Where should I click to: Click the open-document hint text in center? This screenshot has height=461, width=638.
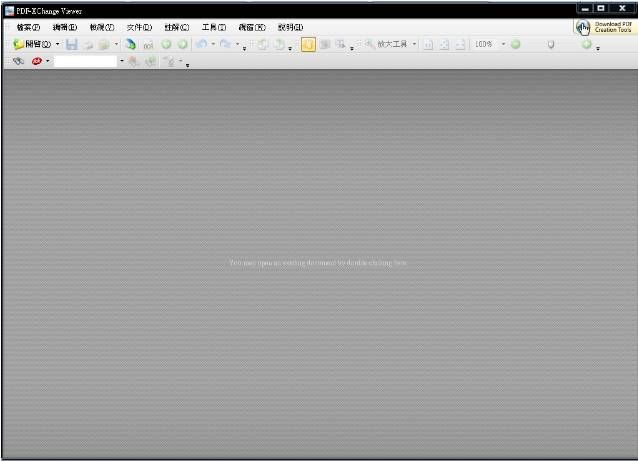click(318, 263)
